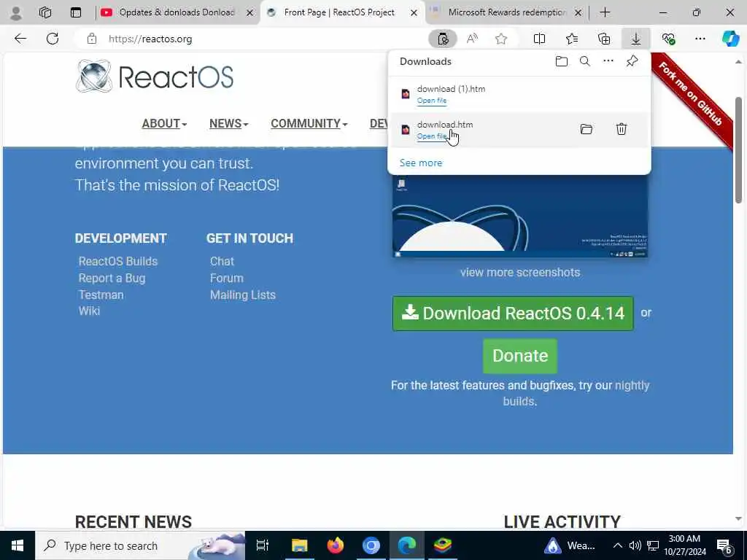Open the Collections icon
This screenshot has width=747, height=560.
[x=604, y=39]
